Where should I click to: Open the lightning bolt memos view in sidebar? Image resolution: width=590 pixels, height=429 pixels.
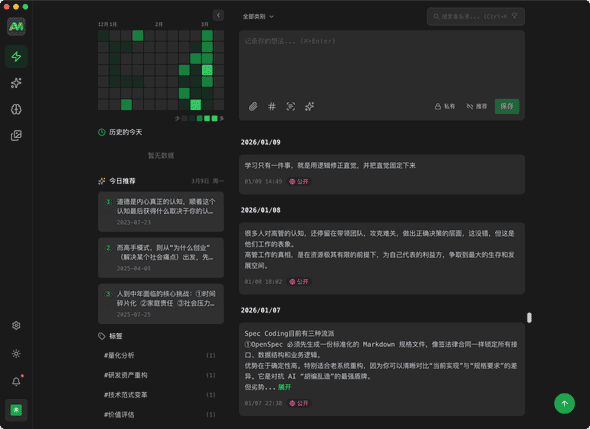pyautogui.click(x=16, y=56)
